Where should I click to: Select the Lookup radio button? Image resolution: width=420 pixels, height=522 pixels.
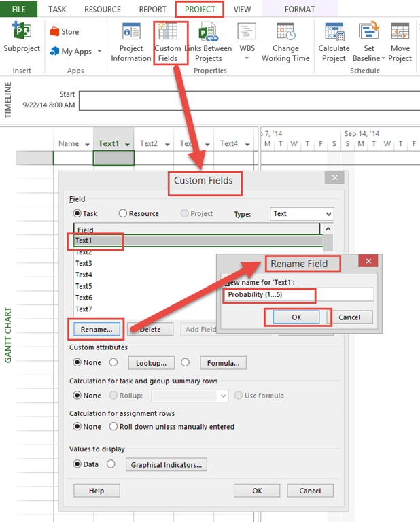point(113,362)
